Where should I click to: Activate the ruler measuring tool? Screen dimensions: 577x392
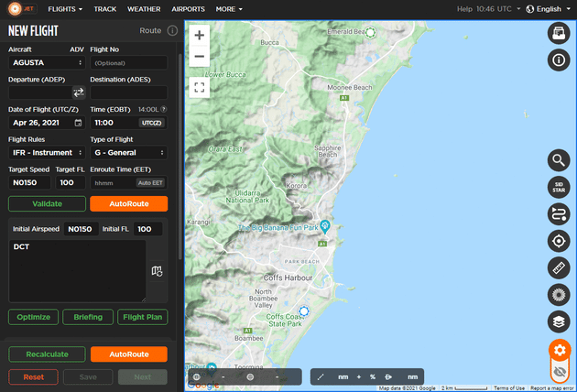click(559, 268)
